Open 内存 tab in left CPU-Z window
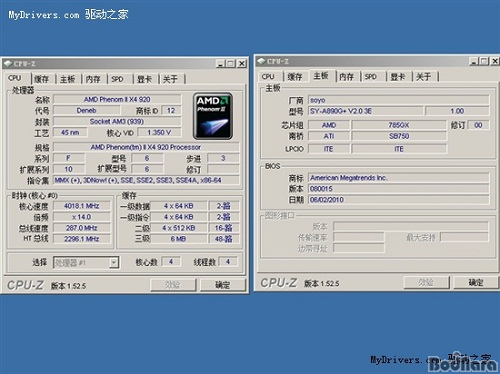 (x=93, y=79)
